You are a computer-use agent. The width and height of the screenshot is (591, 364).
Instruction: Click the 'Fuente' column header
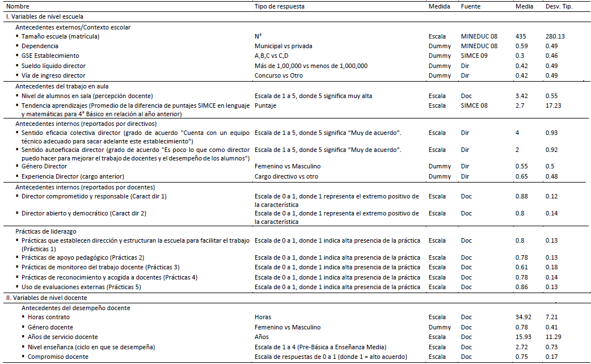tap(472, 7)
